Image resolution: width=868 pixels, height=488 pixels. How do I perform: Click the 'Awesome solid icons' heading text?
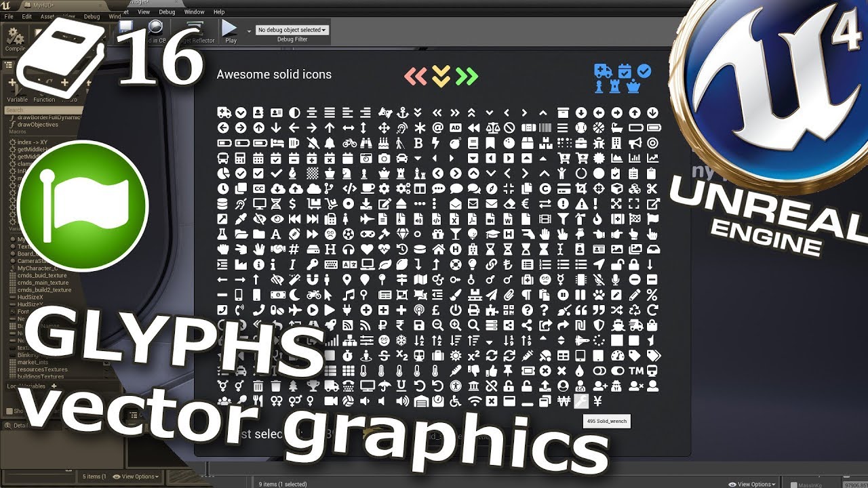274,75
